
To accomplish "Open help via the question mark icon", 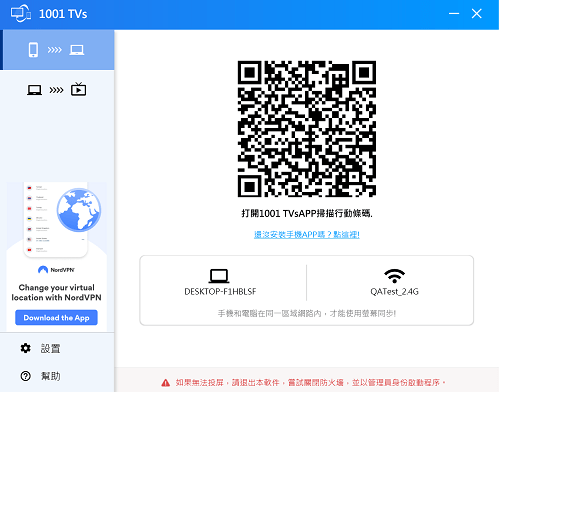I will [25, 376].
